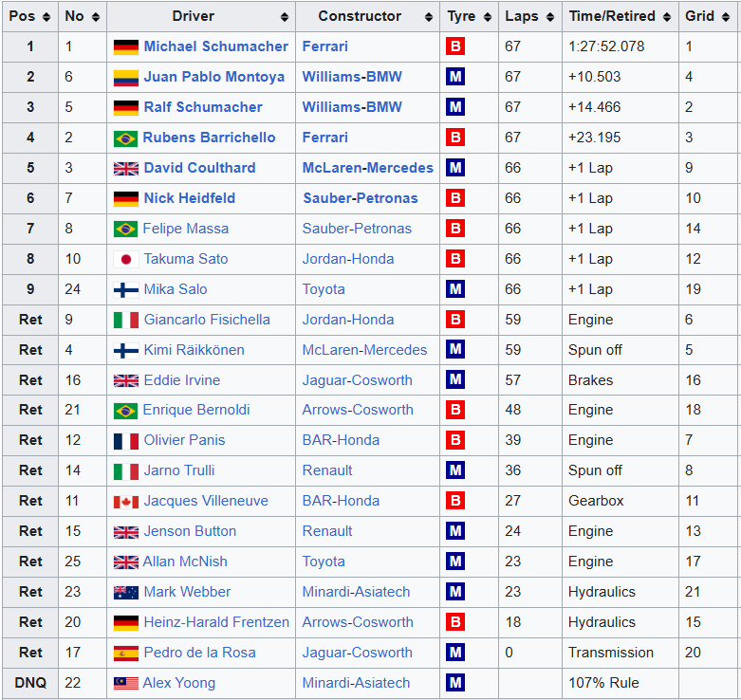Click the Malaysian flag beside Alex Yoong

[x=126, y=683]
